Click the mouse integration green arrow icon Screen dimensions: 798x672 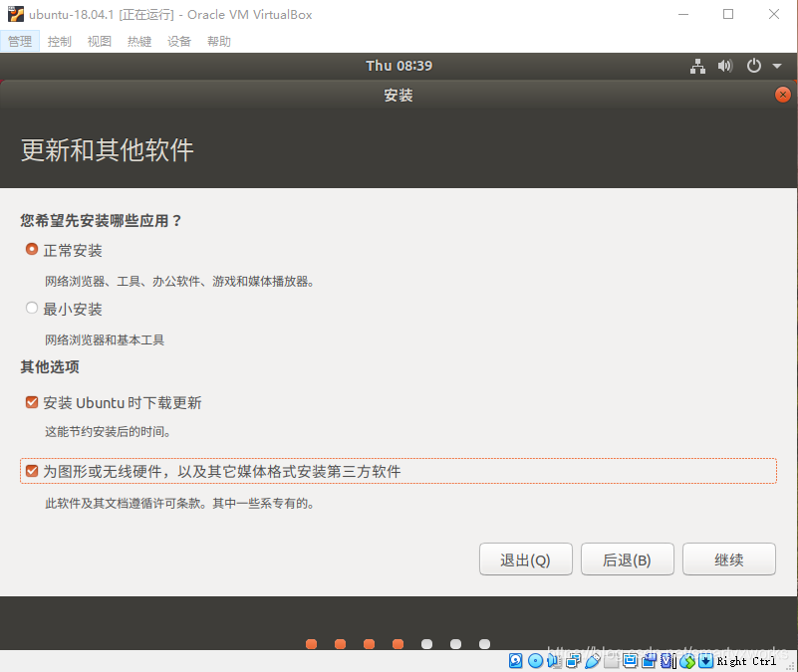click(687, 660)
